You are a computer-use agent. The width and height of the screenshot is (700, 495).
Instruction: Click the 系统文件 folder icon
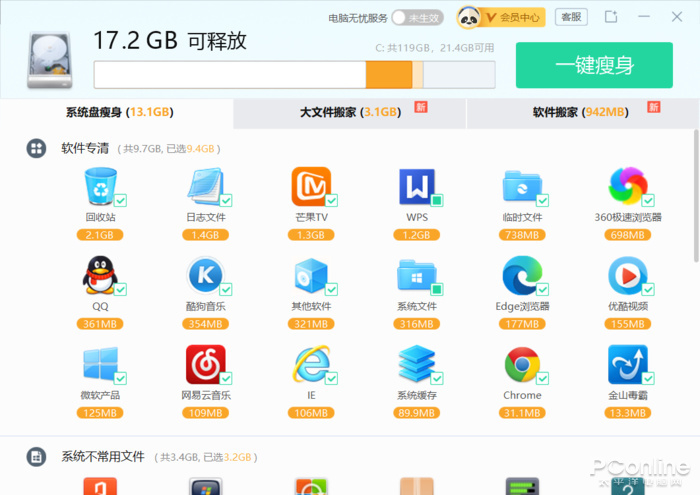(417, 275)
